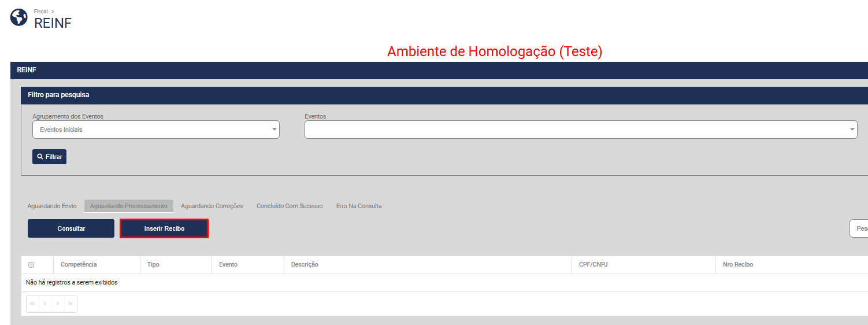Viewport: 868px width, 325px height.
Task: Go to next page of results
Action: pos(58,304)
